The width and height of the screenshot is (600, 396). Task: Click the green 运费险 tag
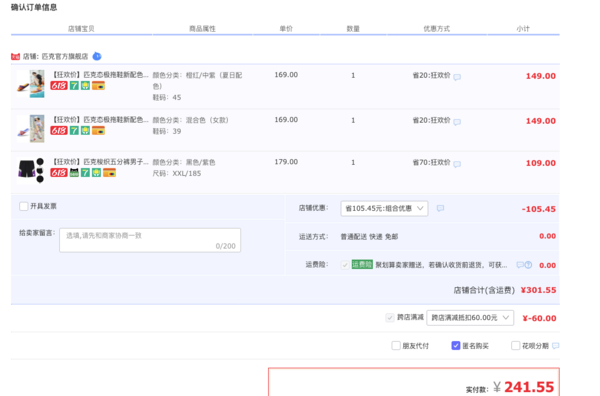(x=362, y=264)
